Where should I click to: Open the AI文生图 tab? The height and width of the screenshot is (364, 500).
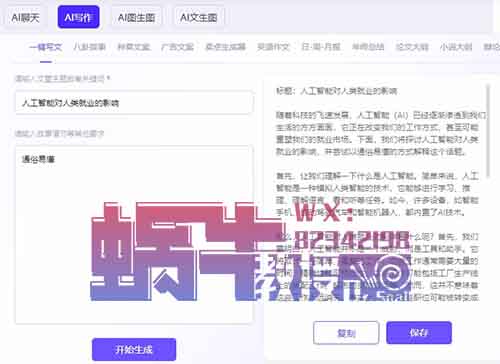(x=199, y=17)
